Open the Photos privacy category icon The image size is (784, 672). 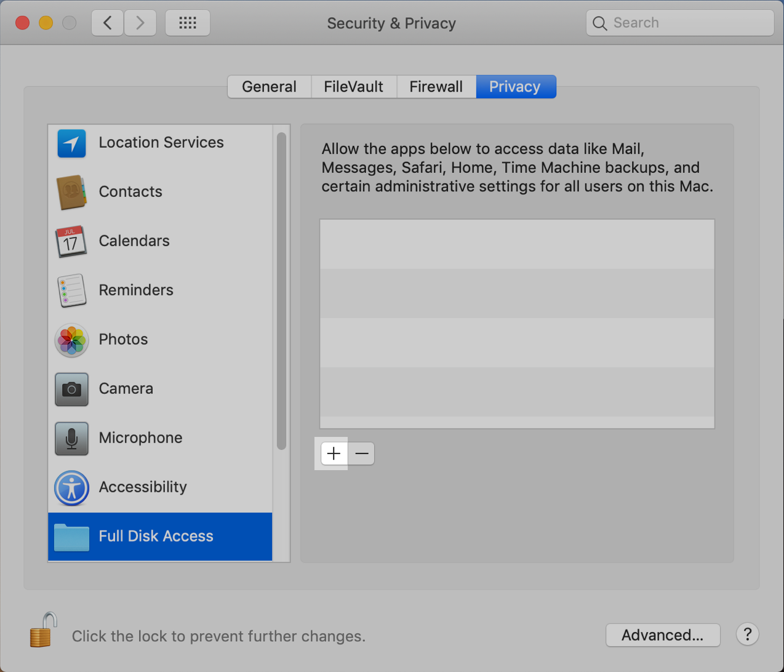pos(71,340)
